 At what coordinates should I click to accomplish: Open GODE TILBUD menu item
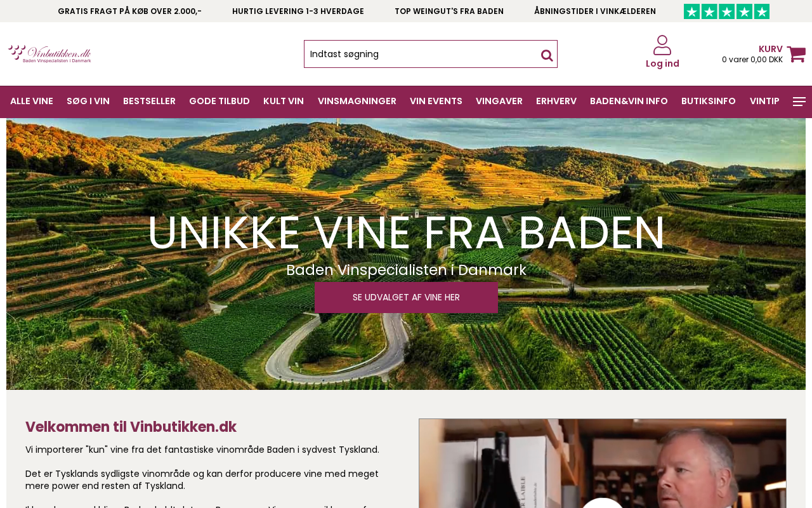point(219,101)
